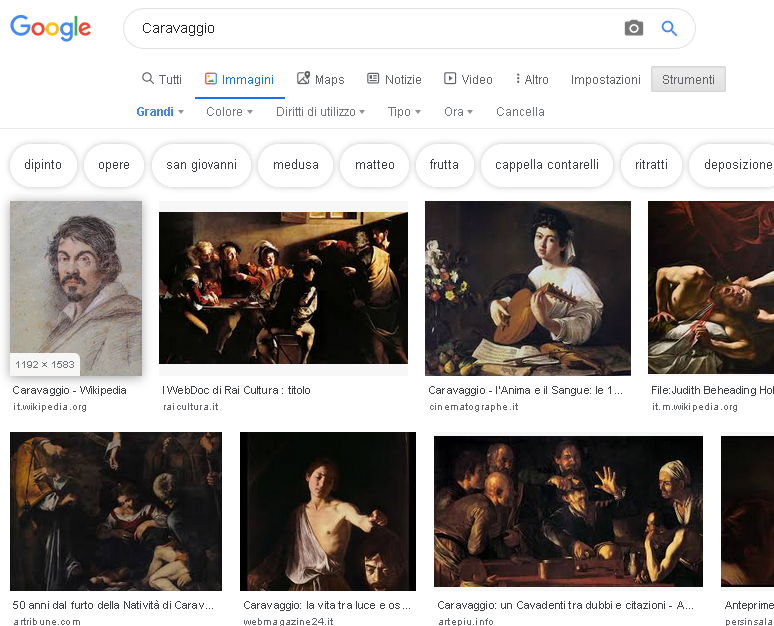Click the Tutti magnifier icon

coord(148,78)
